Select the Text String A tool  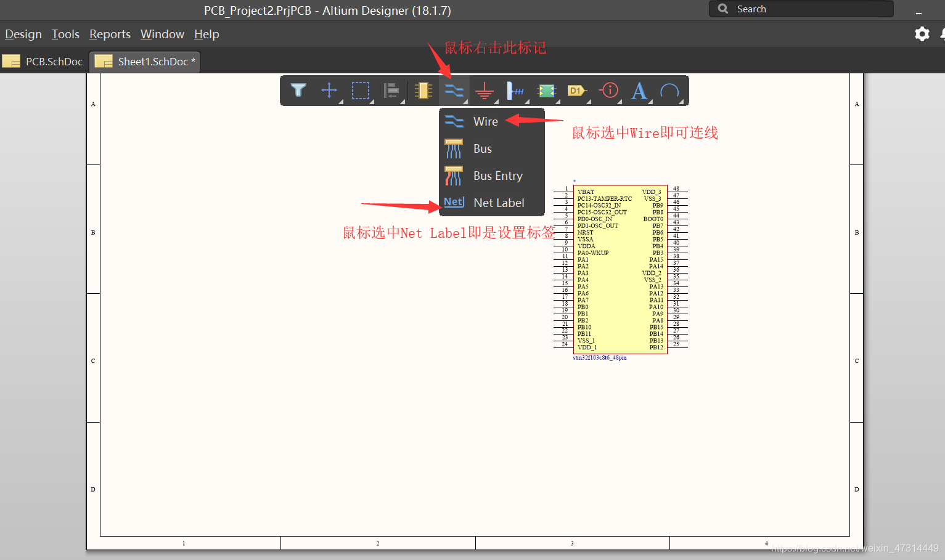[x=639, y=91]
